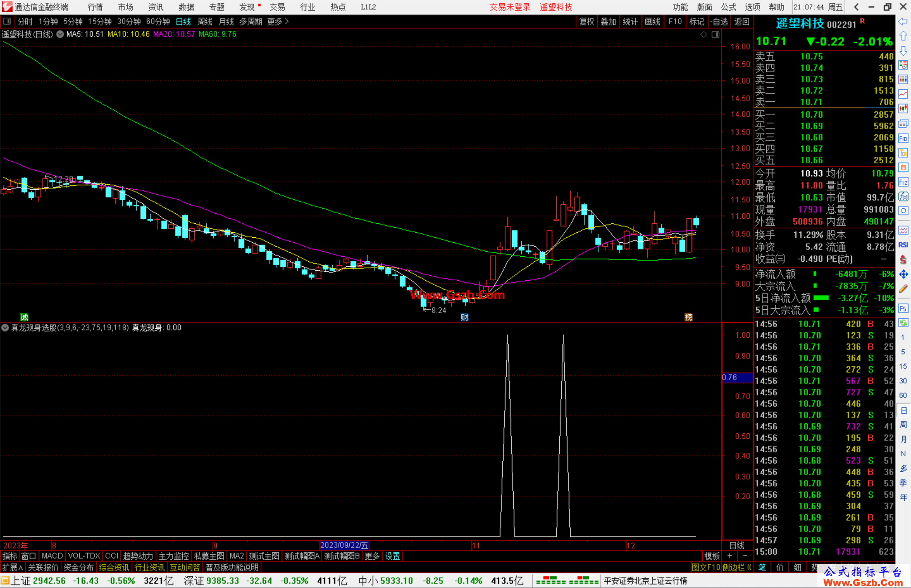
Task: Open the 模板 template selector
Action: click(x=712, y=556)
